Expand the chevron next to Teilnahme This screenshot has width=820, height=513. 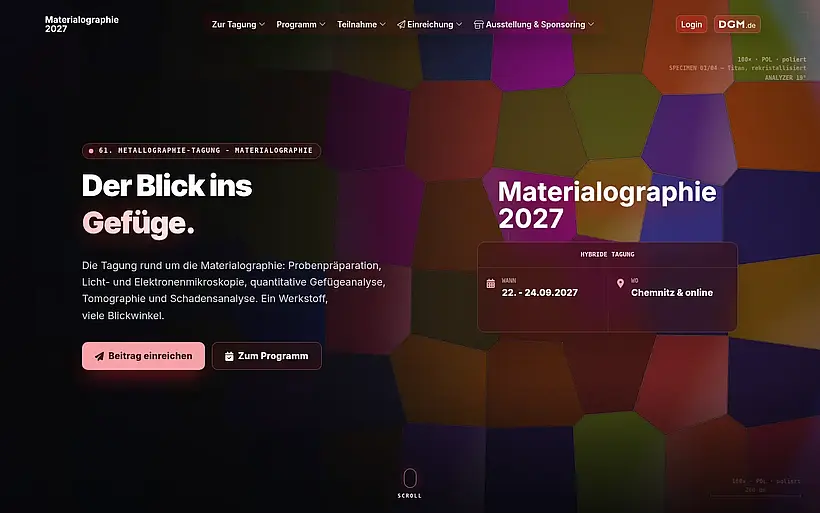pos(383,25)
